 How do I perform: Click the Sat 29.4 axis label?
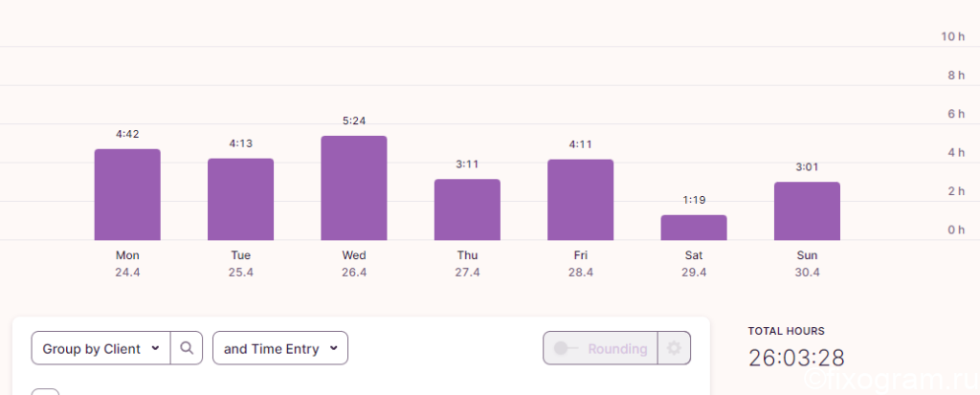point(694,264)
